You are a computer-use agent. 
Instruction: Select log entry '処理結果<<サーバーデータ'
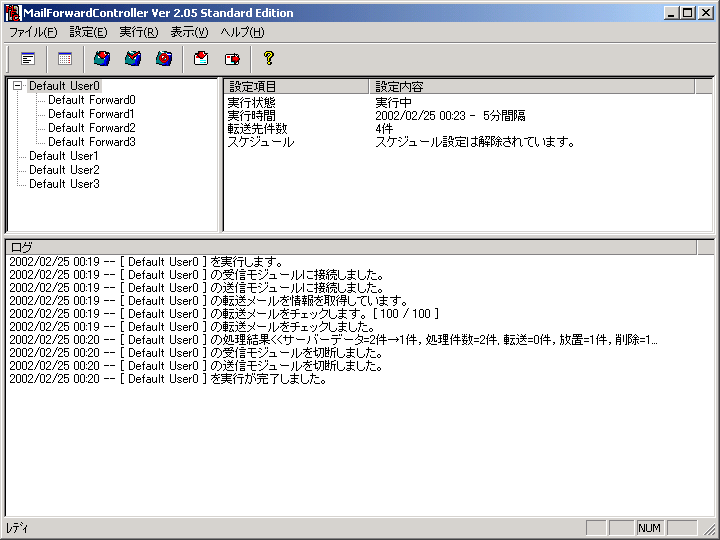[x=333, y=340]
